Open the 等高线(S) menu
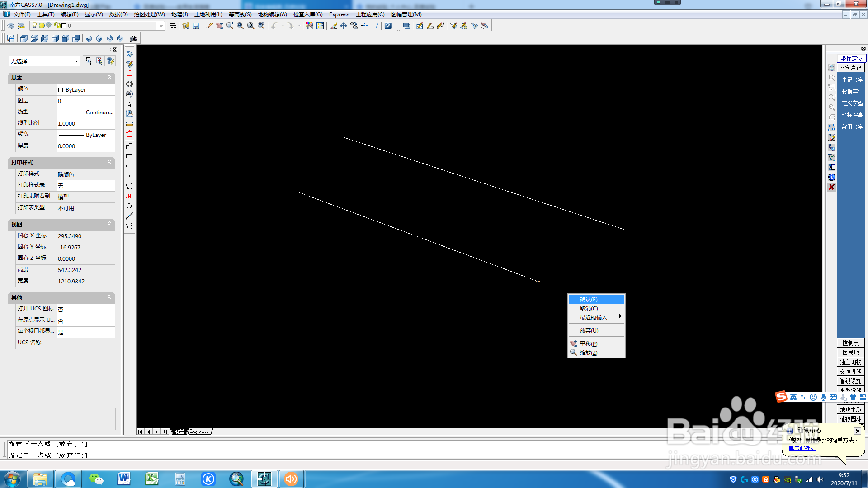The image size is (868, 488). [240, 14]
